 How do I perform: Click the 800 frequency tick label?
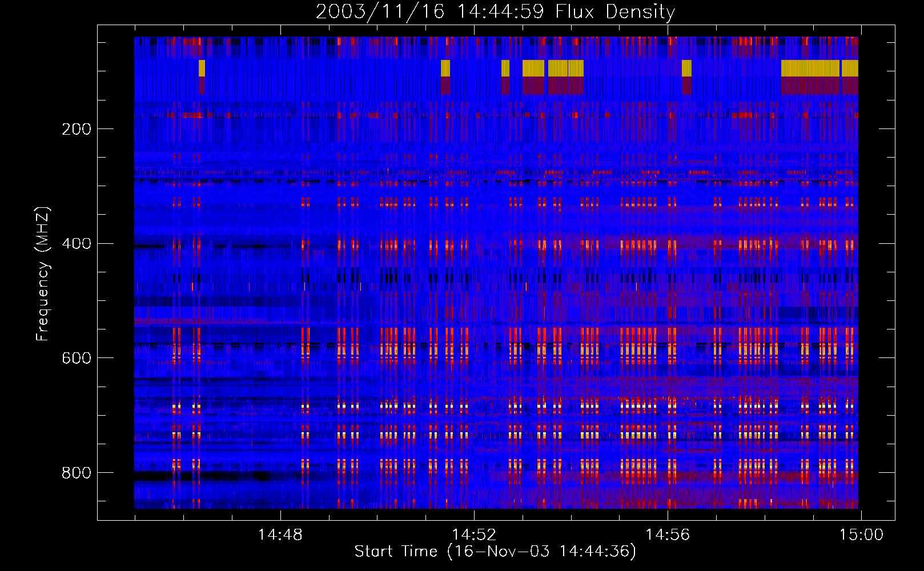tap(77, 473)
